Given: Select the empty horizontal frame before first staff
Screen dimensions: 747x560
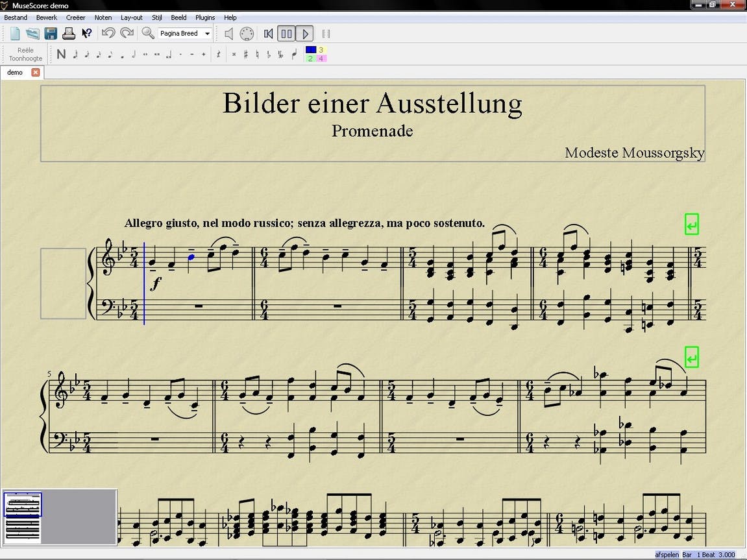Looking at the screenshot, I should (64, 284).
